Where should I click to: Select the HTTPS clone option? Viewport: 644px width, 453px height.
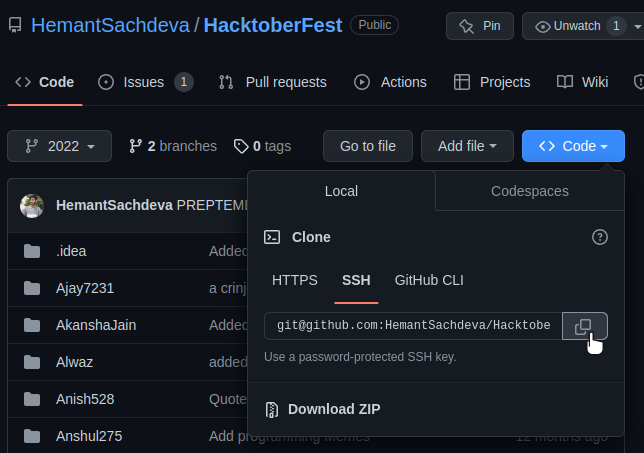tap(294, 280)
